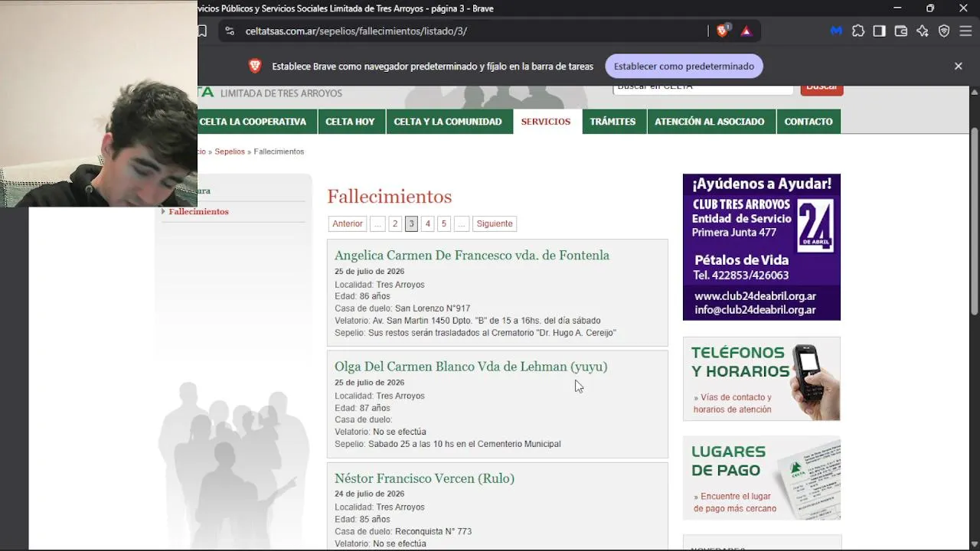Click 'Sepelio: Sabado 25 a las 10 hs' text

pos(448,444)
